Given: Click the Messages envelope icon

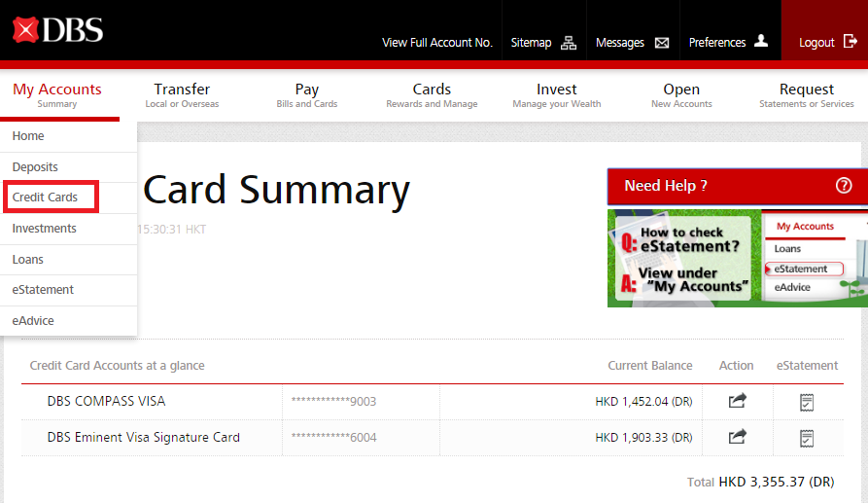Looking at the screenshot, I should [x=662, y=43].
